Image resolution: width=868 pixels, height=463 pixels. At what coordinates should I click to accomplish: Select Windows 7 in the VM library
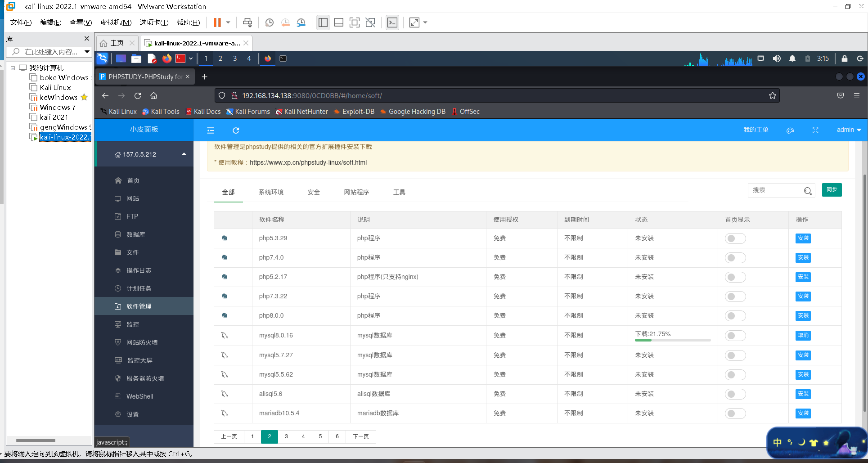[58, 107]
